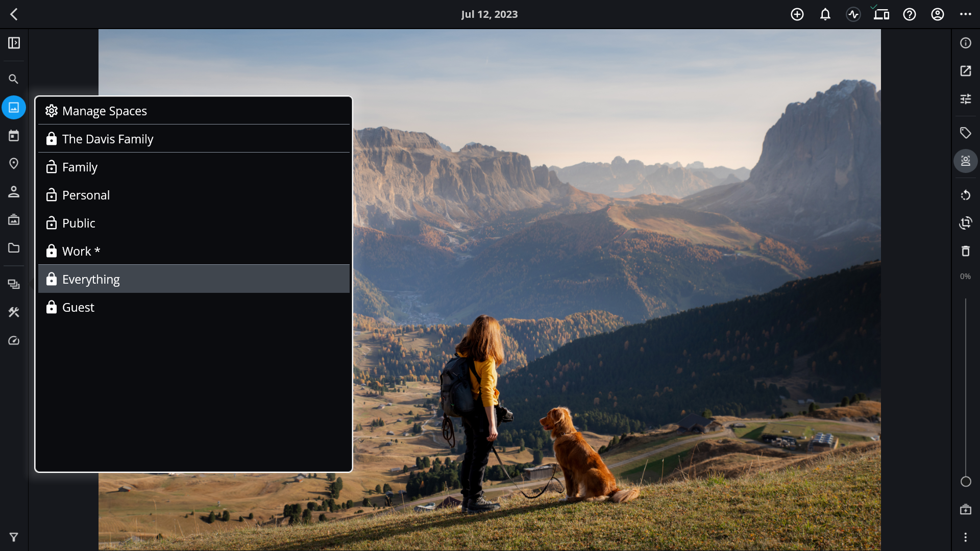Select The Davis Family space
Image resolution: width=980 pixels, height=551 pixels.
coord(107,139)
